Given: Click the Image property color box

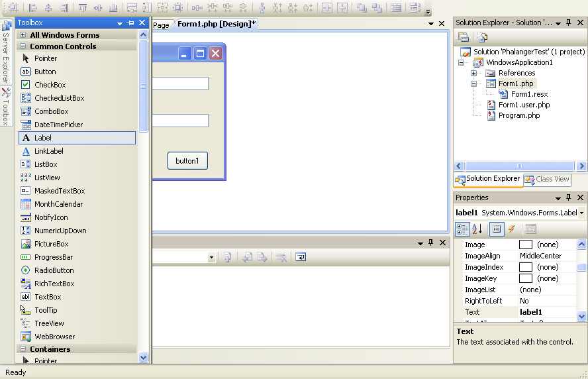Looking at the screenshot, I should [x=526, y=245].
